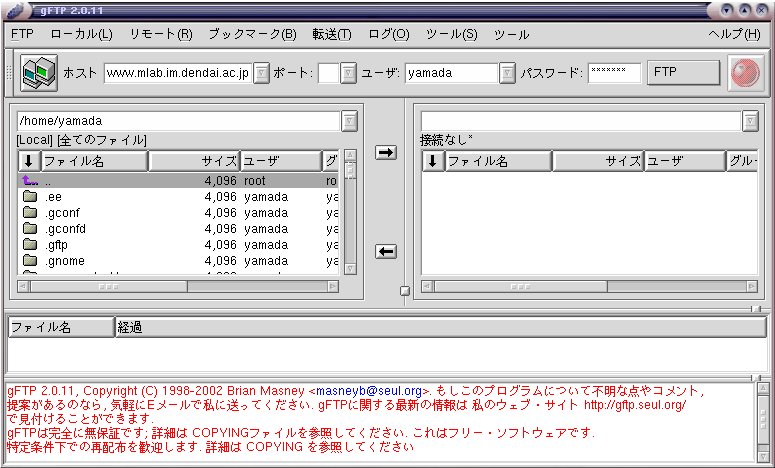Click the parent directory up icon

click(x=30, y=180)
